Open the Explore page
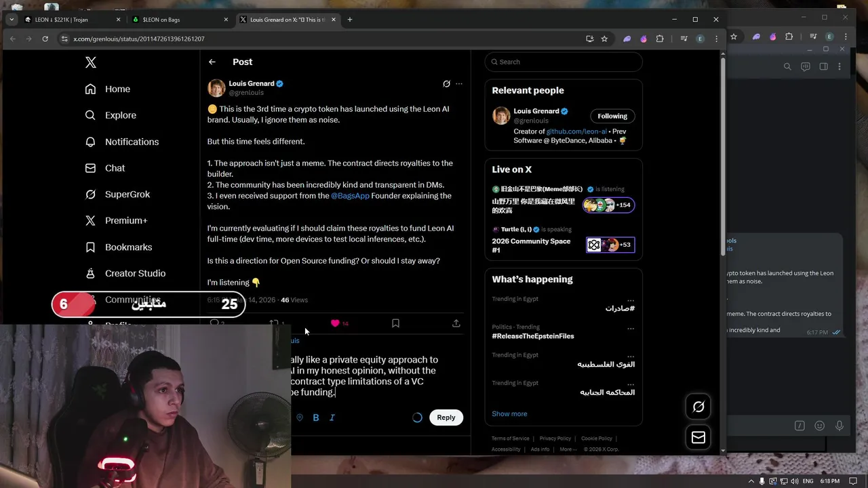 (111, 115)
